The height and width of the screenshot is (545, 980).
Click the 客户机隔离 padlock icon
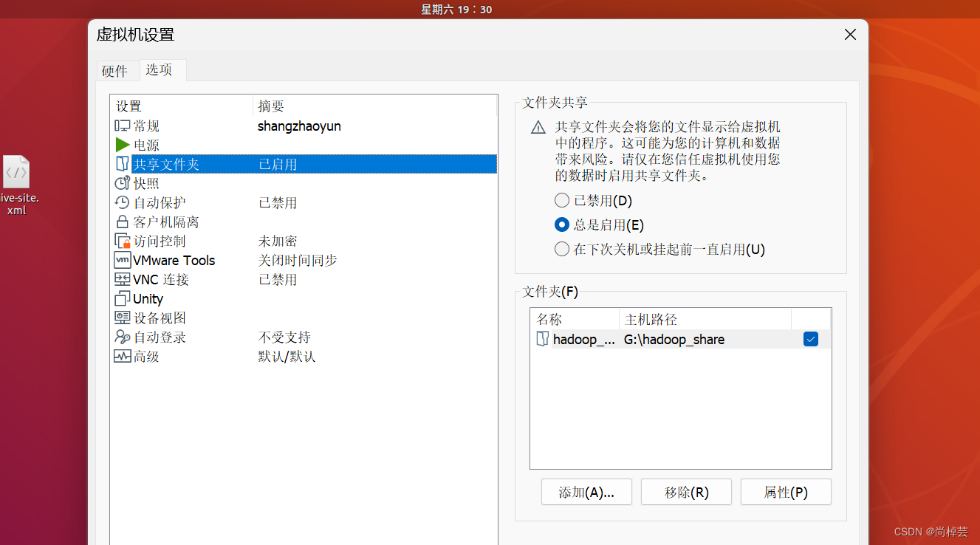(123, 222)
